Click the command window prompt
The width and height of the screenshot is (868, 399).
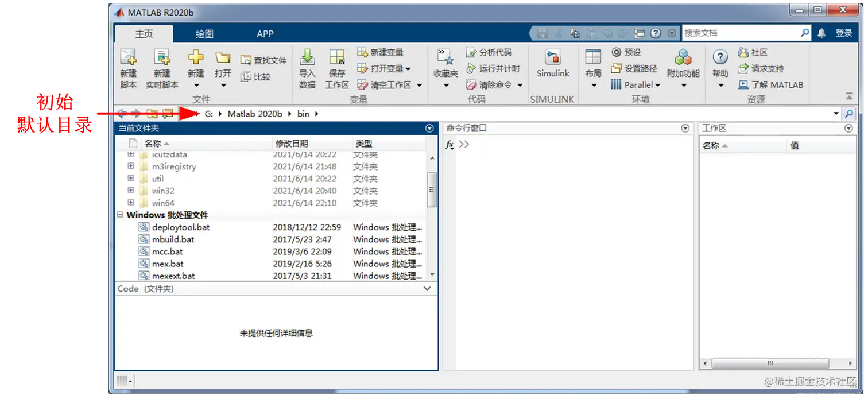pyautogui.click(x=464, y=144)
